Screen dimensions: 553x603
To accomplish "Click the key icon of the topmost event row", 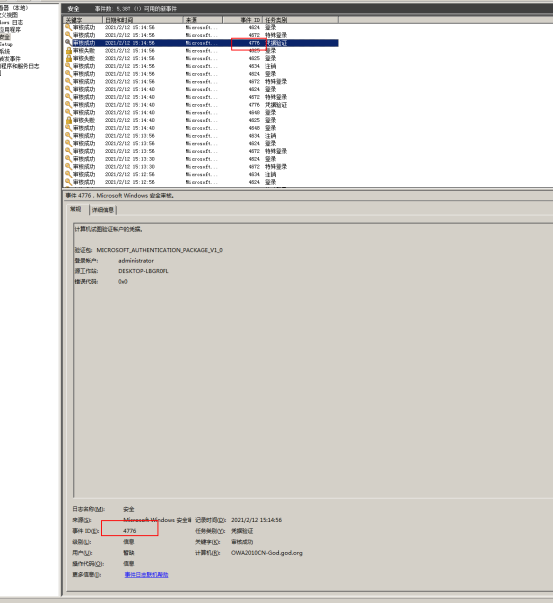I will click(68, 27).
